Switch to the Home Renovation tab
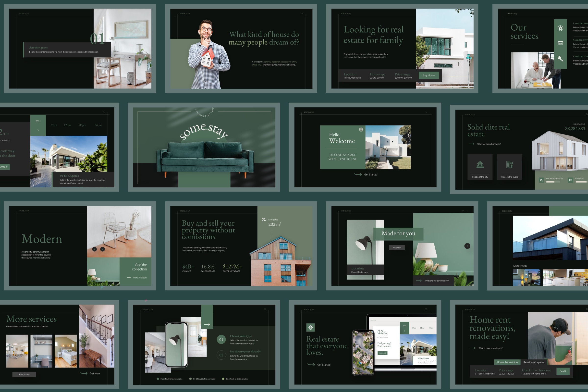This screenshot has height=392, width=588. [x=507, y=362]
